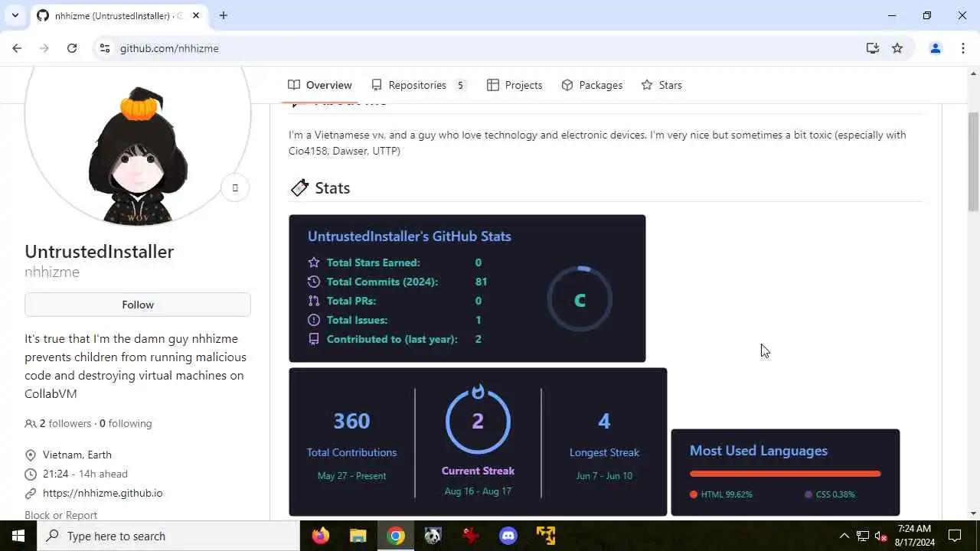Open site information icon in address bar
The image size is (980, 551).
pyautogui.click(x=105, y=48)
